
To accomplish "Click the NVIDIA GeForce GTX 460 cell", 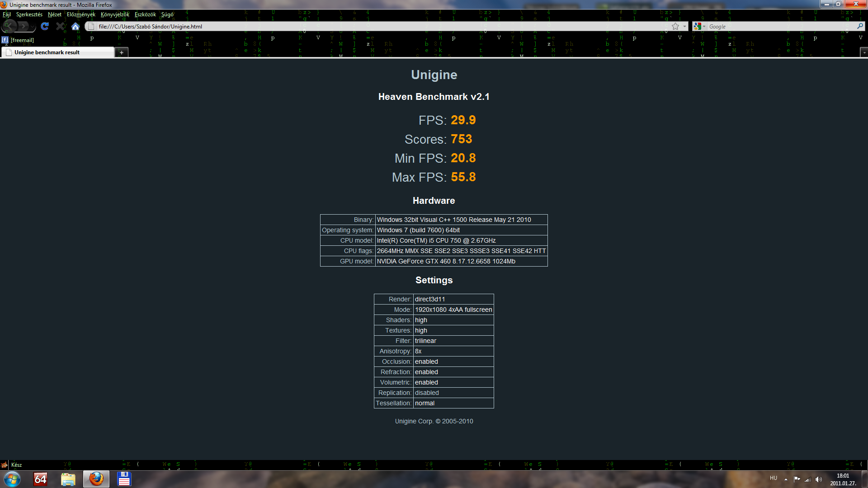I will 461,261.
